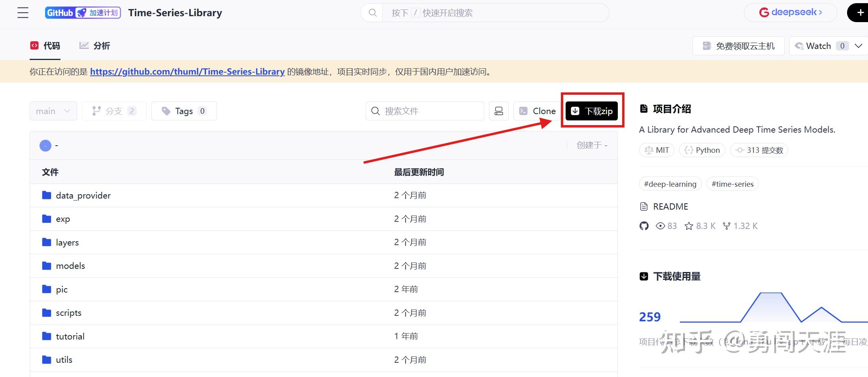Click the terminal view icon beside Clone
Viewport: 868px width, 377px height.
[x=498, y=111]
